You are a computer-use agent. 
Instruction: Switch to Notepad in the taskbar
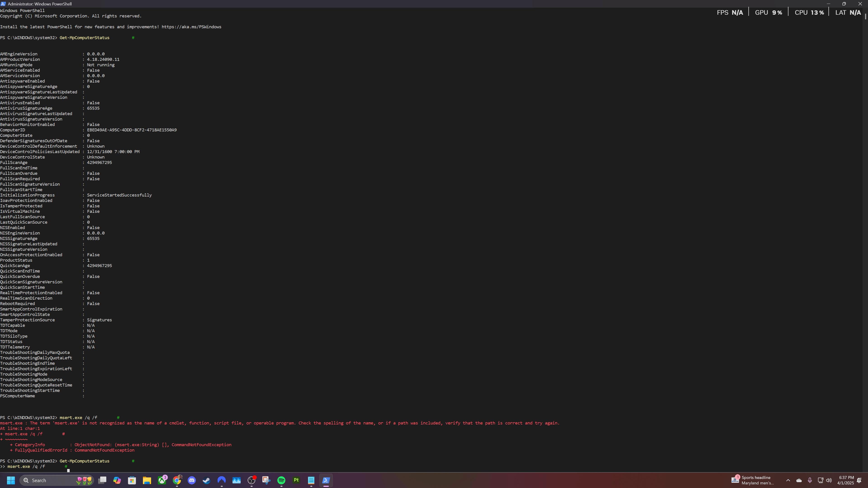point(311,480)
